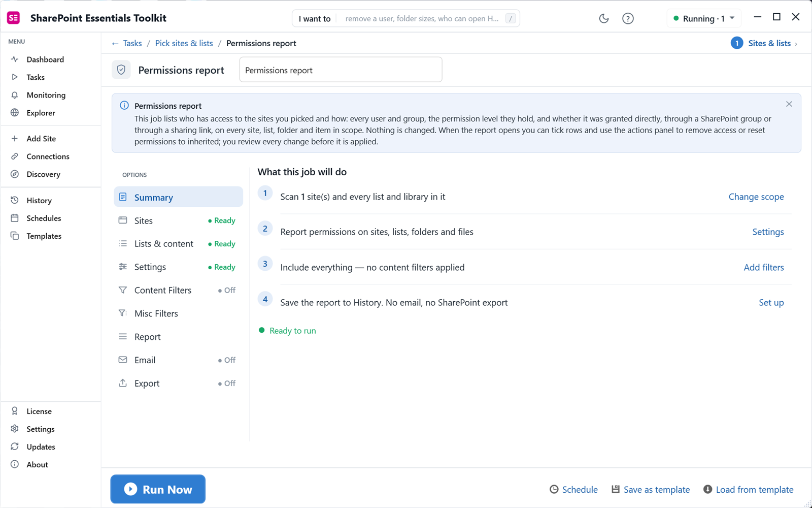Edit the Permissions report name field
The width and height of the screenshot is (812, 508).
(341, 70)
